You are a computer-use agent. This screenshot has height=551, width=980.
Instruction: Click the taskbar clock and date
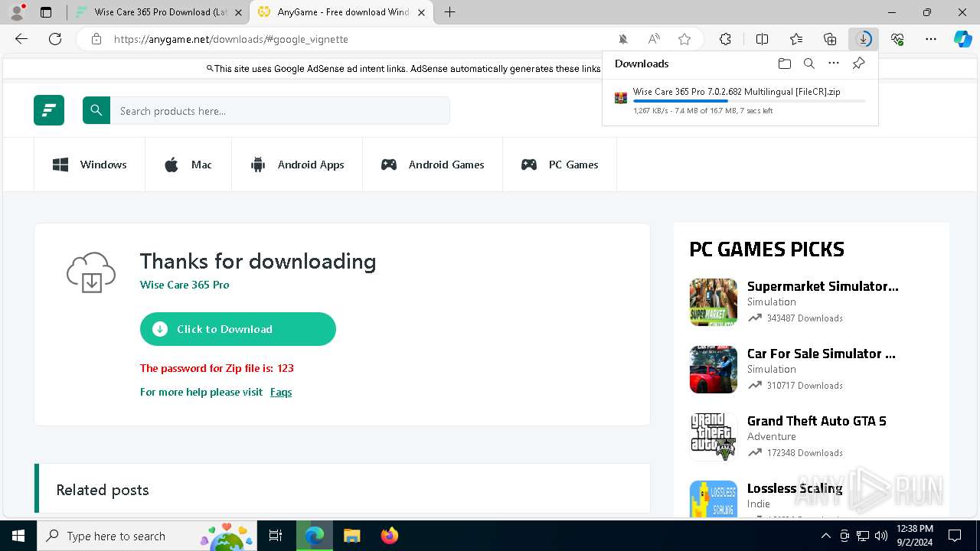click(x=914, y=536)
